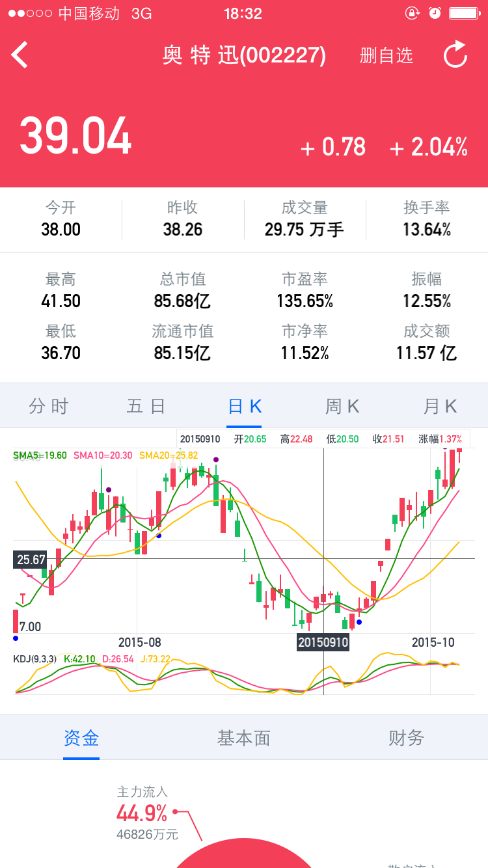Tap the red fund-flow pie chart
488x868 pixels.
coord(244,854)
